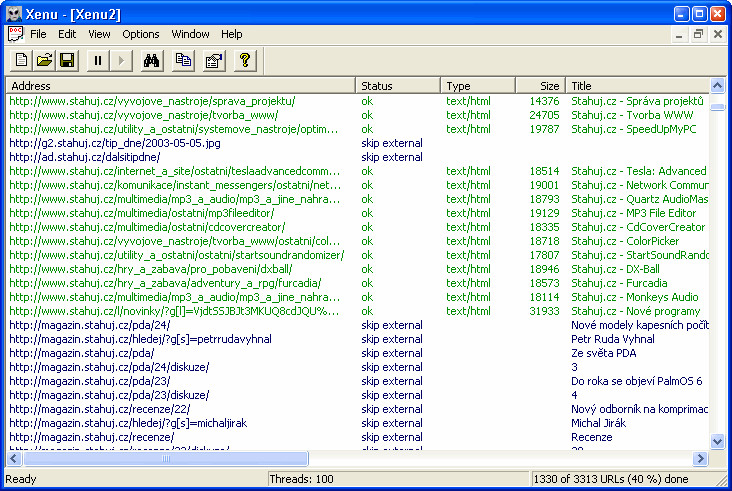Click the vertical scrollbar up arrow

(718, 85)
